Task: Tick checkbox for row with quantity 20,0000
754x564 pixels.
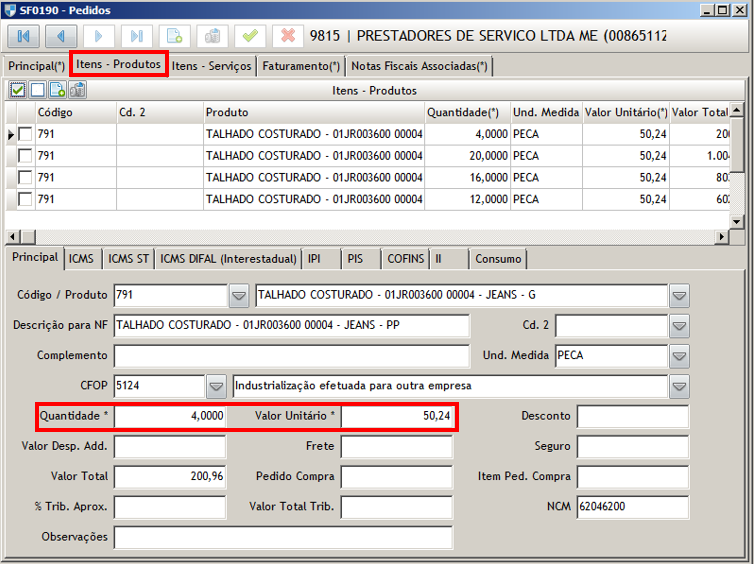Action: (x=25, y=156)
